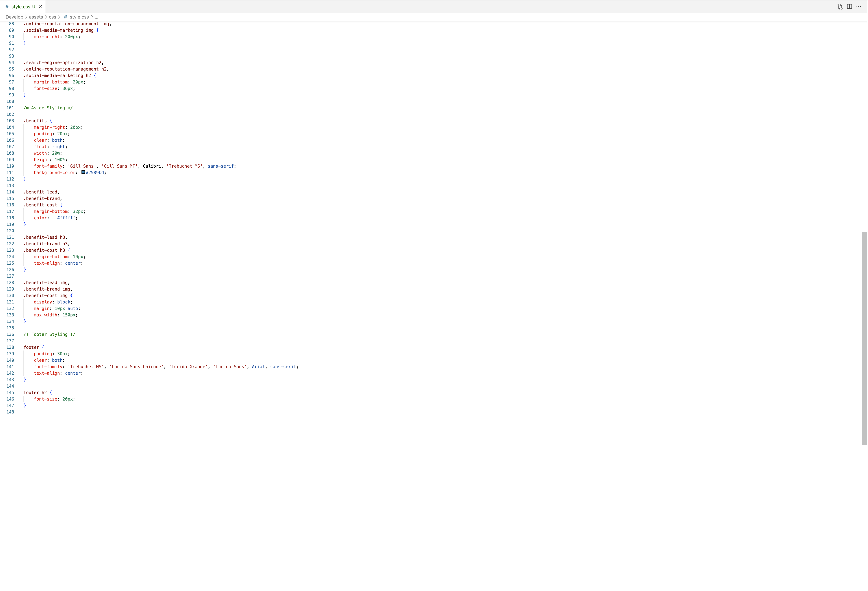Screen dimensions: 868x591
Task: Open the css folder breadcrumb dropdown
Action: [x=52, y=17]
